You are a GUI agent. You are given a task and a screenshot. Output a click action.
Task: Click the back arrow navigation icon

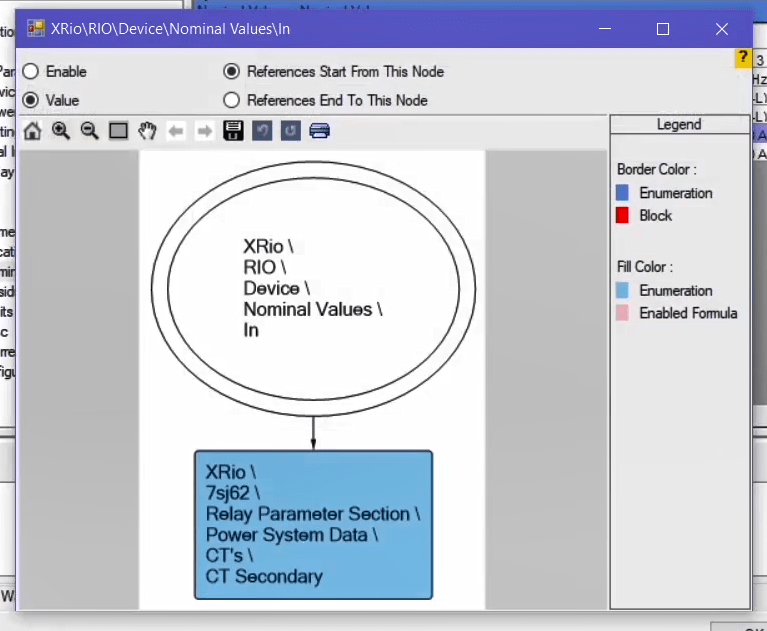[176, 131]
